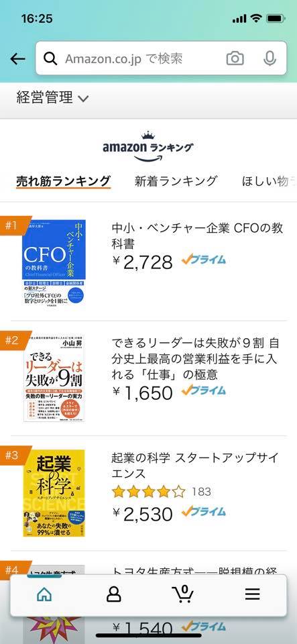
Task: Tap the 183 reviews star rating
Action: [x=161, y=491]
